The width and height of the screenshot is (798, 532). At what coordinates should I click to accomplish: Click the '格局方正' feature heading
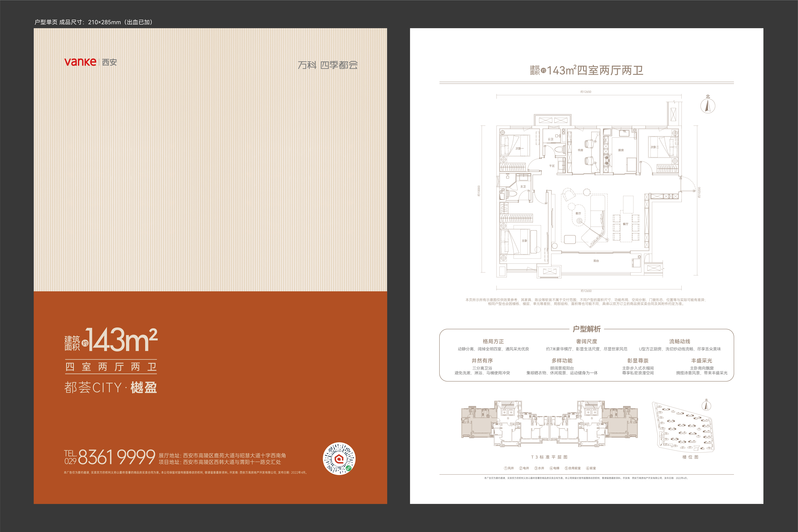[x=493, y=341]
